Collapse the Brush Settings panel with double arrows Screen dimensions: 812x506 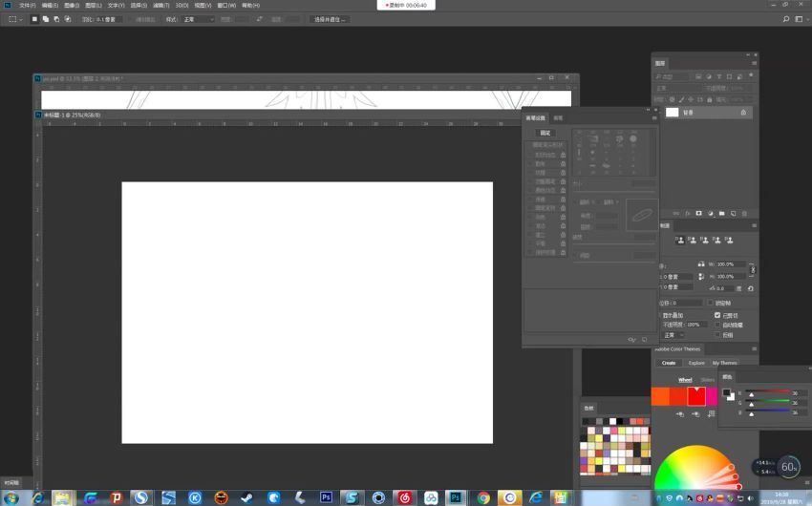pos(648,110)
